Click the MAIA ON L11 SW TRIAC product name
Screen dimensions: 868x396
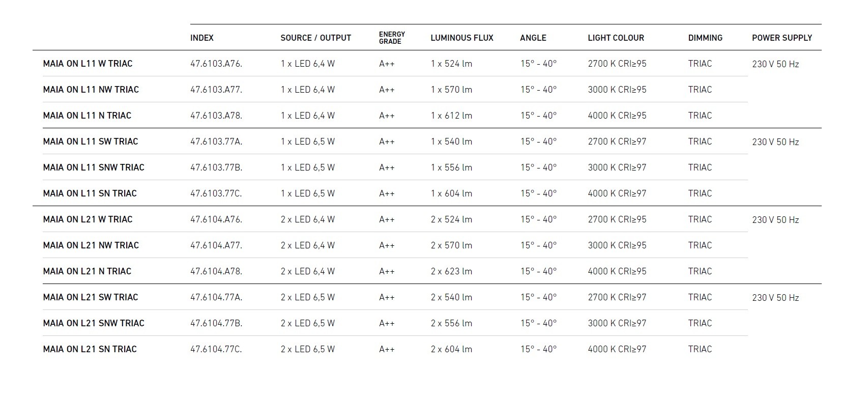(x=91, y=142)
